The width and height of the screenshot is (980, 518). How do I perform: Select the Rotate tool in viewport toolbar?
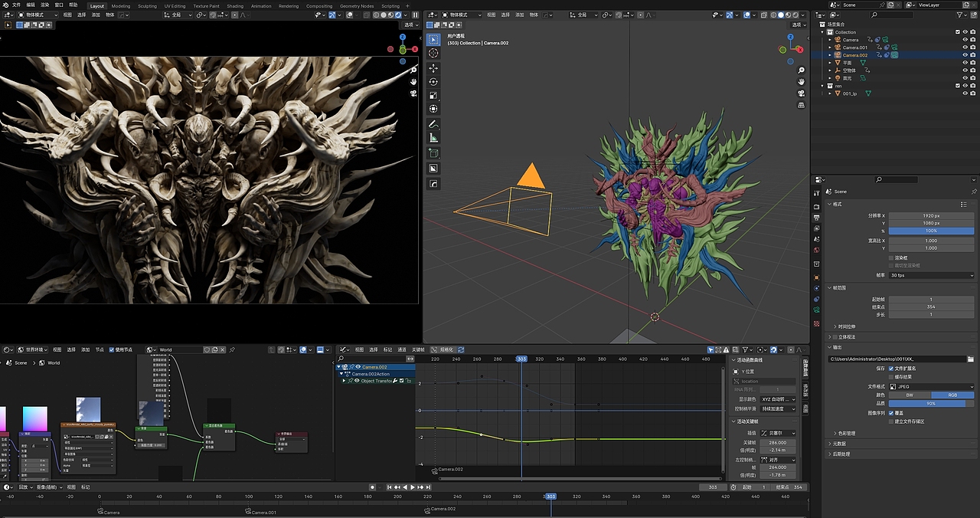pyautogui.click(x=433, y=81)
